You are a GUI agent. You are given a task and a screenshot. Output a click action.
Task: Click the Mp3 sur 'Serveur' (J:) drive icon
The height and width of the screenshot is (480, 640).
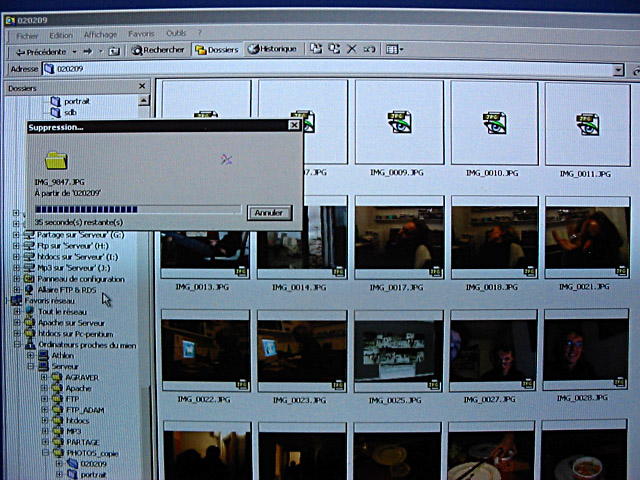(29, 268)
